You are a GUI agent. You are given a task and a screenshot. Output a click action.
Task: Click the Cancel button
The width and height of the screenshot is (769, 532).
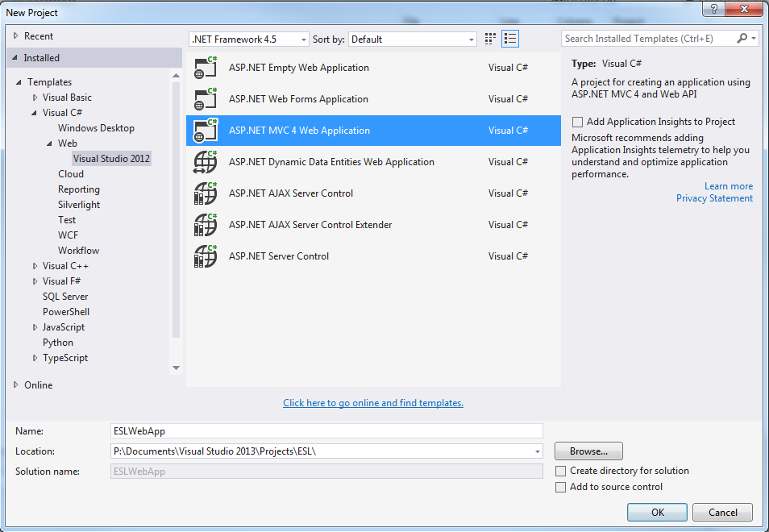point(722,513)
